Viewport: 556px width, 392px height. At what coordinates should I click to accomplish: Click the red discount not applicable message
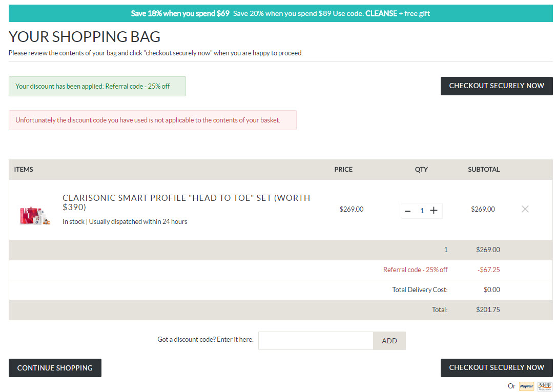153,120
